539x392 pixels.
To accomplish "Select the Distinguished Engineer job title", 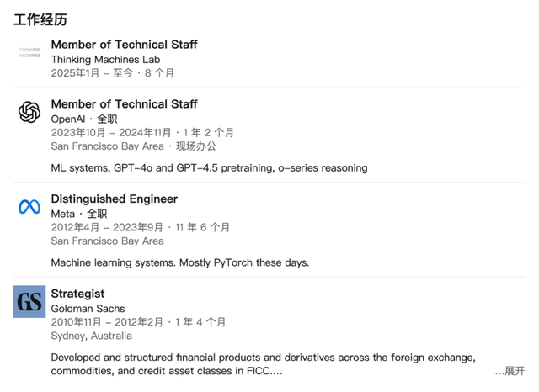I will 115,199.
